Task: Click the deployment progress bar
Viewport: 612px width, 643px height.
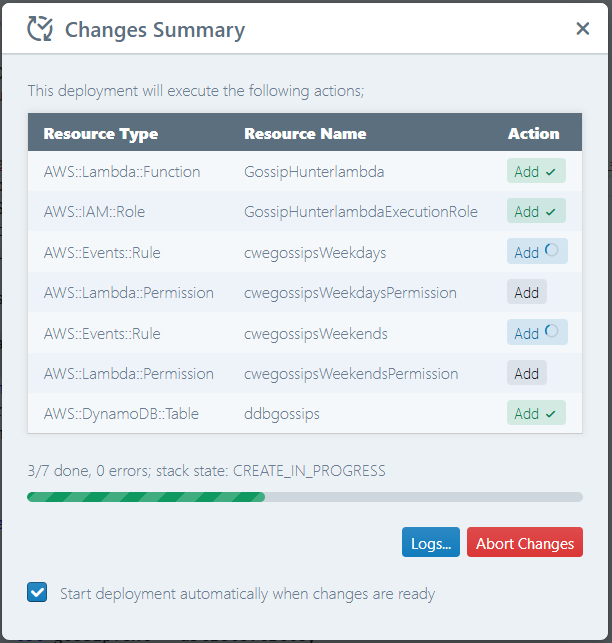Action: point(305,497)
